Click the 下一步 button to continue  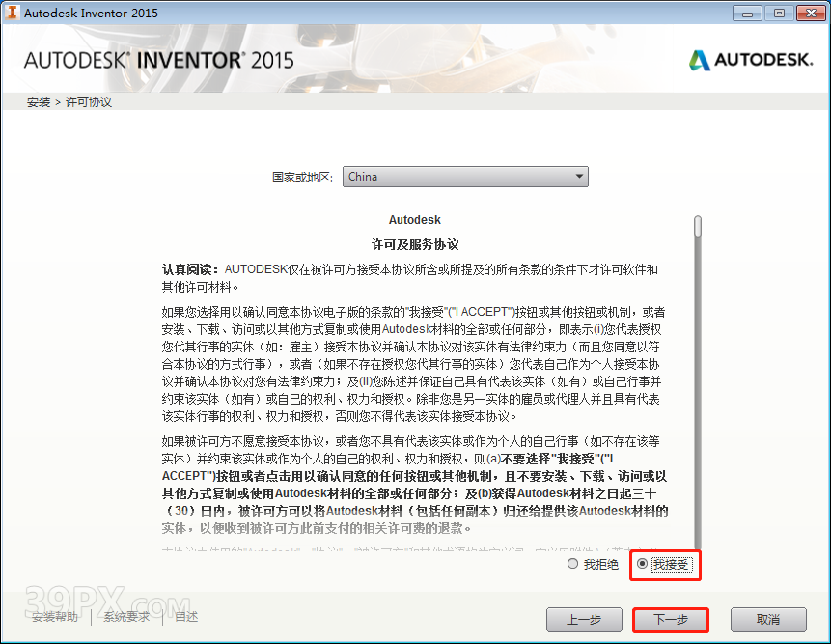point(670,620)
